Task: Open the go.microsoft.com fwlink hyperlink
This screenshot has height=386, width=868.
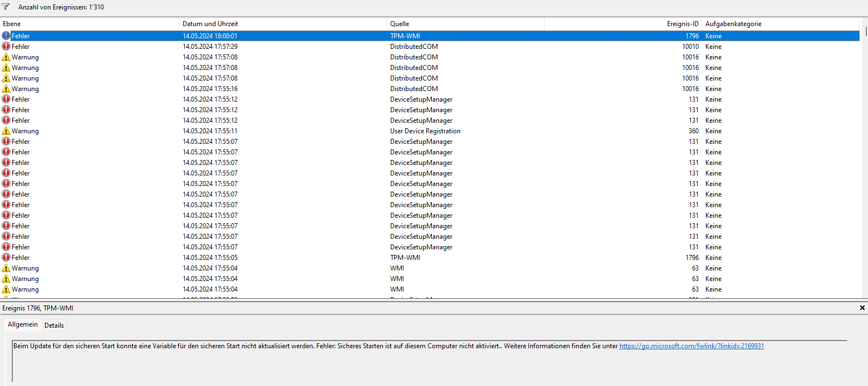Action: click(x=692, y=345)
